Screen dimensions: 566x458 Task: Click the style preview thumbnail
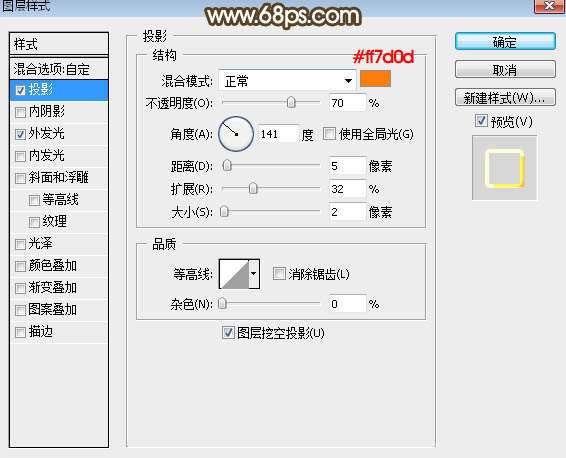click(504, 168)
